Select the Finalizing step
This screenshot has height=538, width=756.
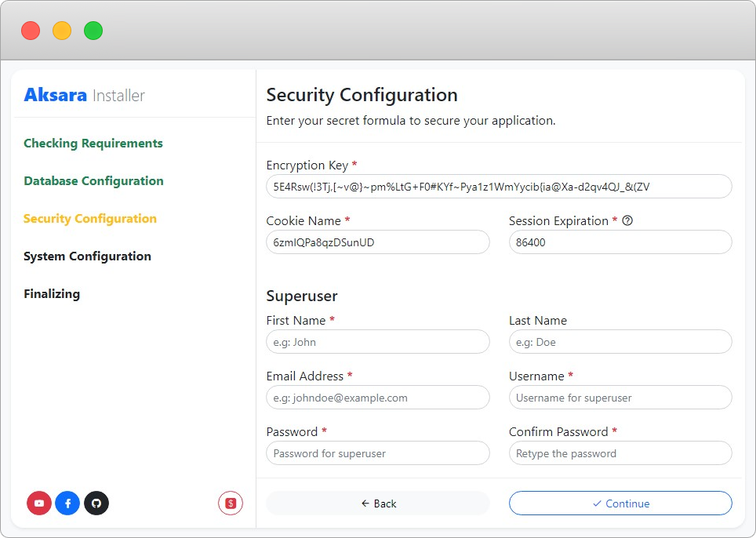52,293
